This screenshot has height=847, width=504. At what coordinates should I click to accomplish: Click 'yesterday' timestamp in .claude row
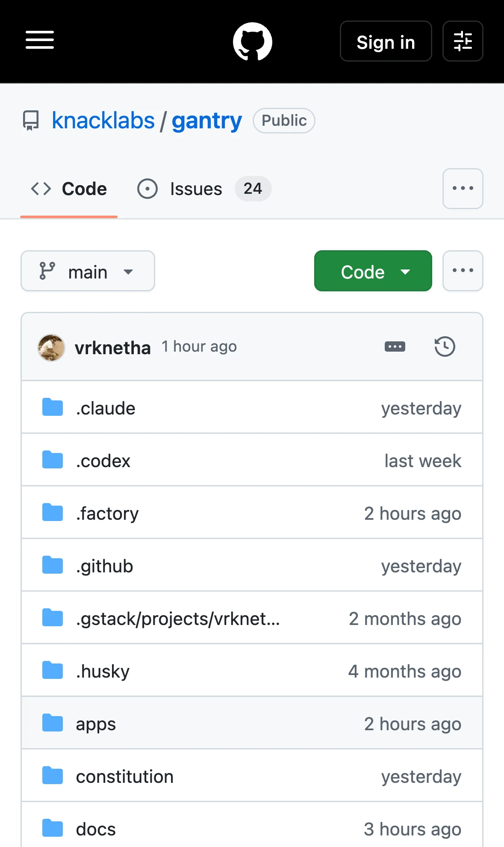point(421,409)
